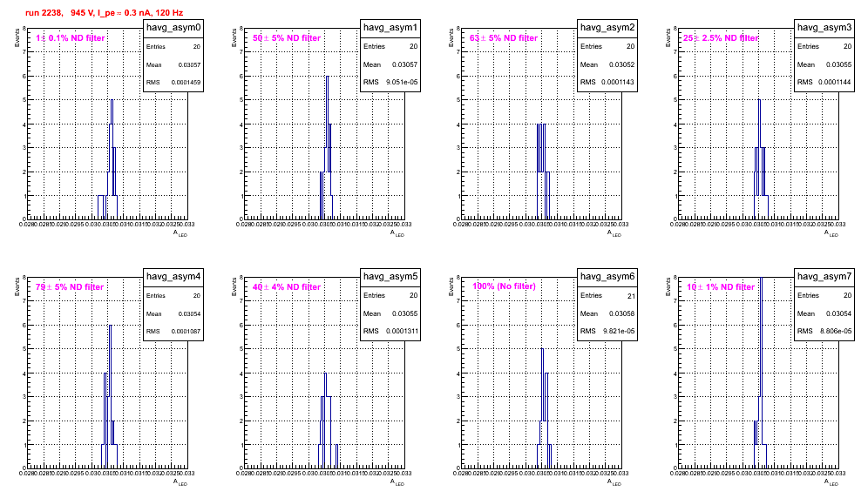Click Mean value 0.03055 in havg_asym3
Viewport: 868px width, 498px height.
838,64
